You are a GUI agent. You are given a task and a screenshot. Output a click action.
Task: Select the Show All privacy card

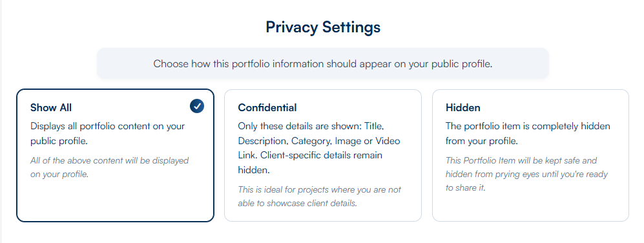pyautogui.click(x=116, y=155)
